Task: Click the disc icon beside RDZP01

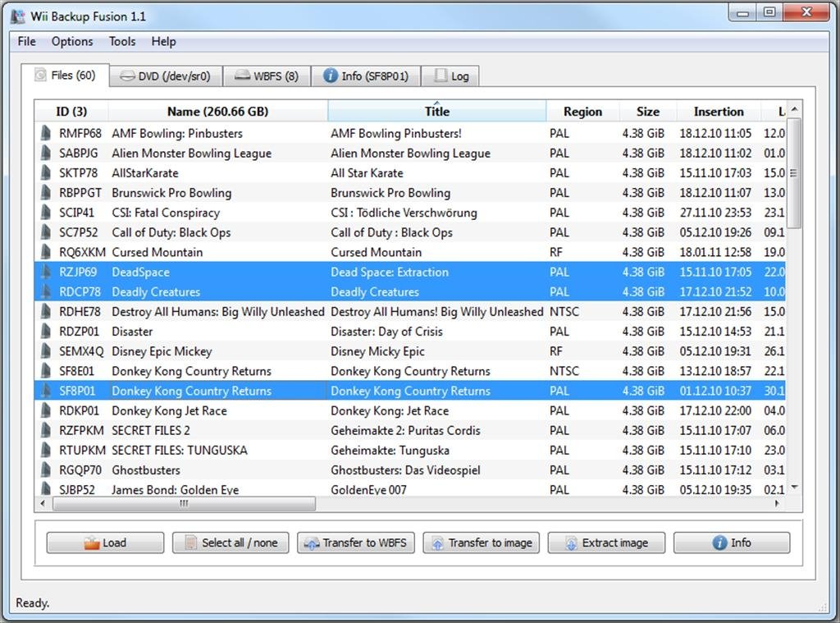Action: 46,332
